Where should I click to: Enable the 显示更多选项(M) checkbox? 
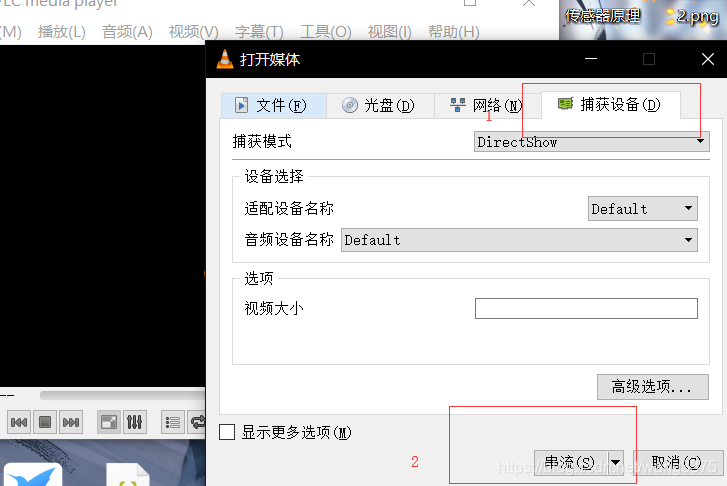227,432
